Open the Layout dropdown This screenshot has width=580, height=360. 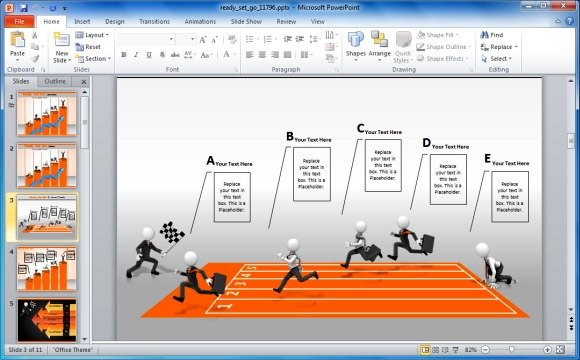[92, 35]
